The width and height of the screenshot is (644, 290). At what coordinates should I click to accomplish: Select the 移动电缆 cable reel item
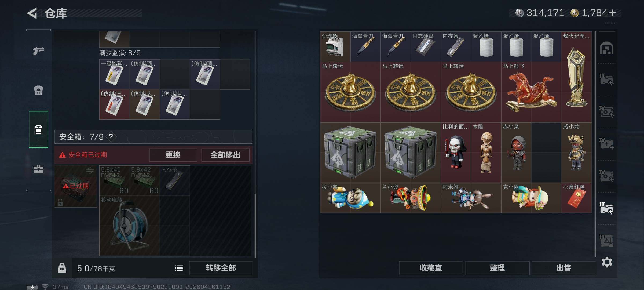pos(130,226)
